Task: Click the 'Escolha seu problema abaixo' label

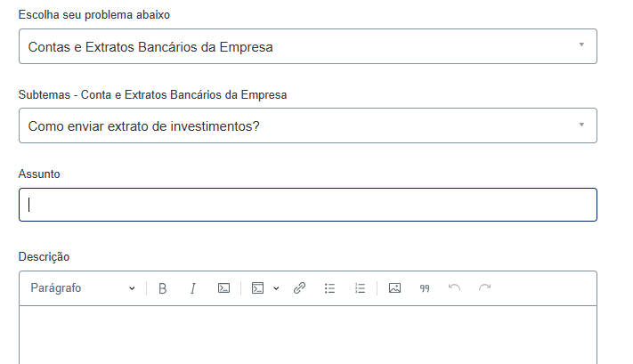Action: point(94,15)
